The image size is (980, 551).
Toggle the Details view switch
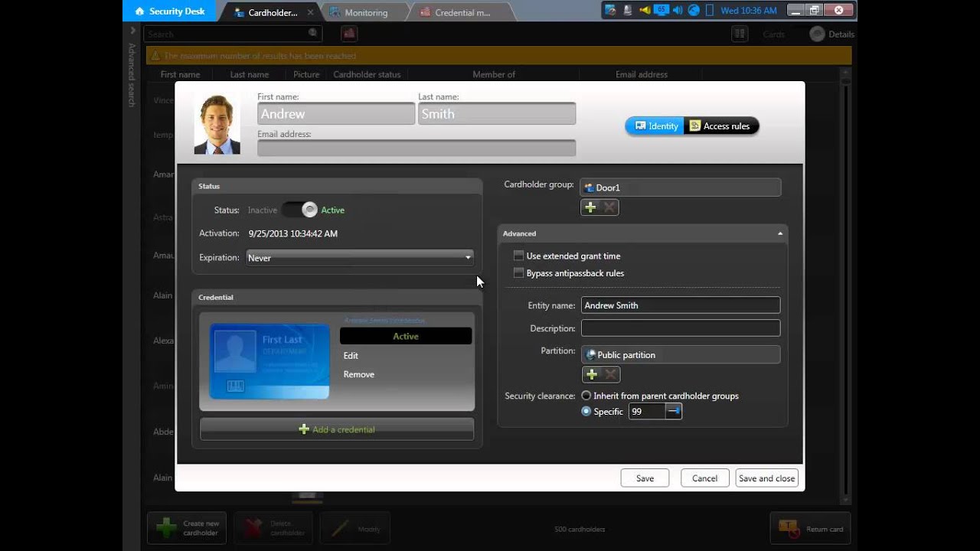point(818,34)
